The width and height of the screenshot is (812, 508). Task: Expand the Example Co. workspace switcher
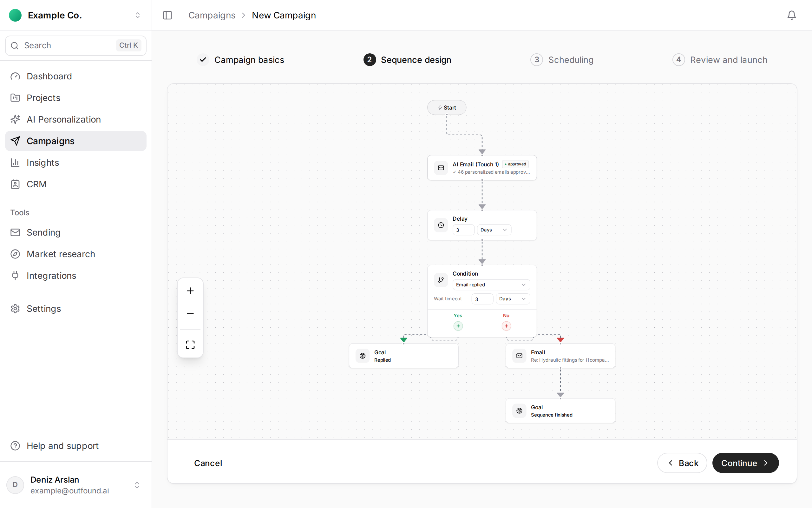coord(138,15)
